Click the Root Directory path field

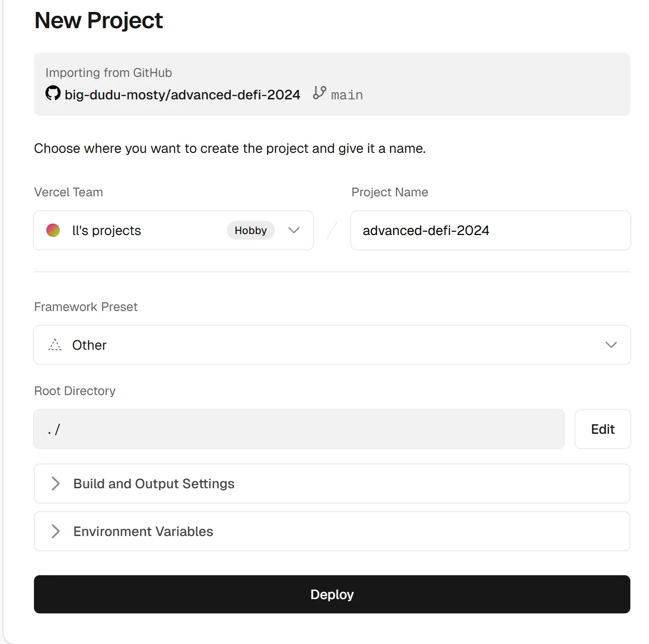coord(299,429)
